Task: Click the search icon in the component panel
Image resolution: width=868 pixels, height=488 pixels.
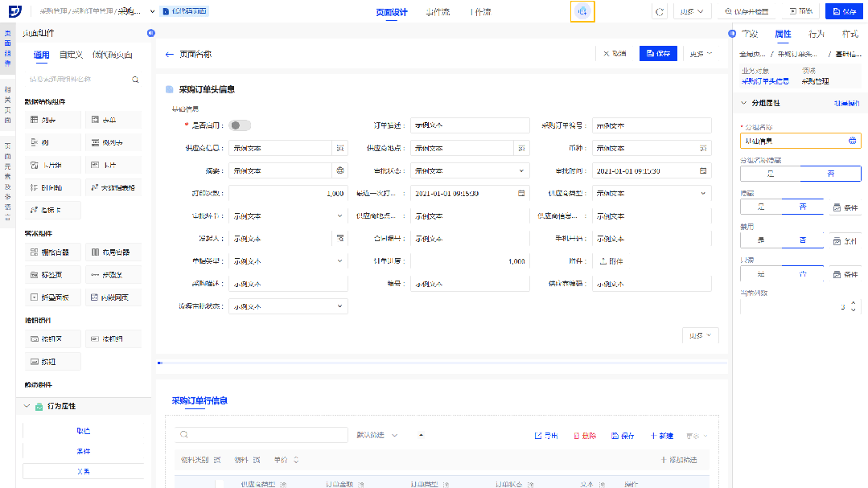Action: pyautogui.click(x=136, y=80)
